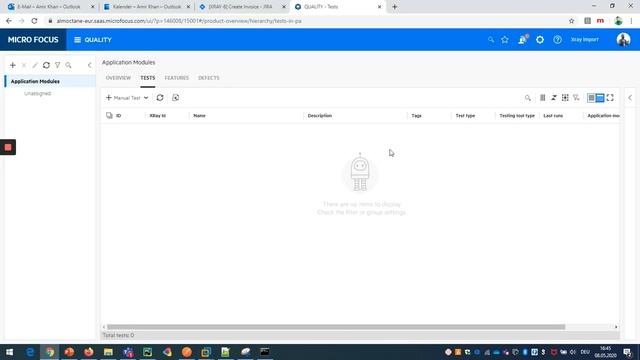Open global search in the header
This screenshot has width=640, height=360.
pos(491,40)
